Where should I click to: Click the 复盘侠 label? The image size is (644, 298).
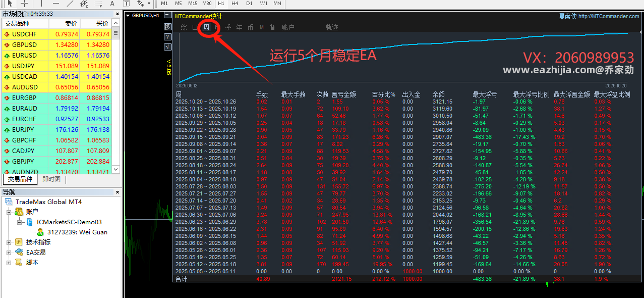[x=567, y=16]
